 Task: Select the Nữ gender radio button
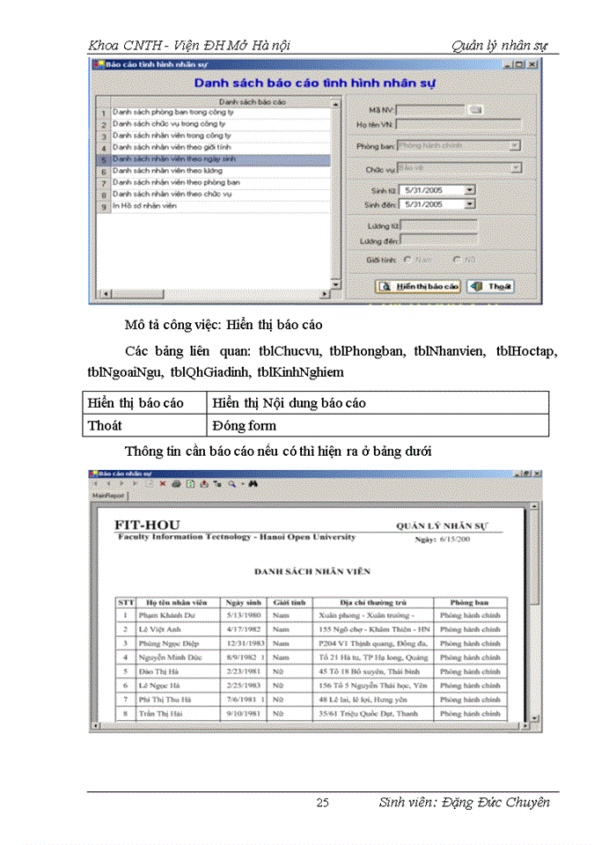point(457,260)
